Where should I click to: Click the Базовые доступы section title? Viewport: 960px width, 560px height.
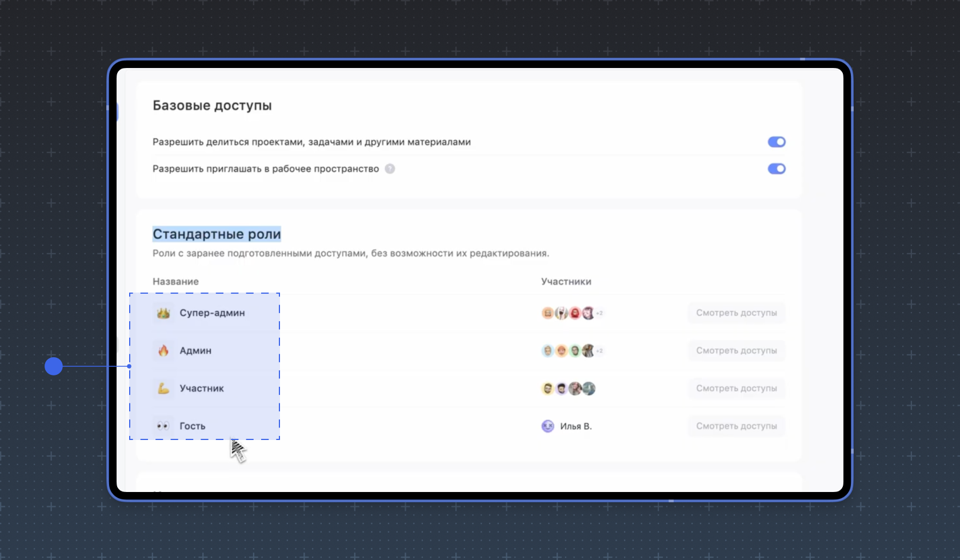[x=212, y=105]
